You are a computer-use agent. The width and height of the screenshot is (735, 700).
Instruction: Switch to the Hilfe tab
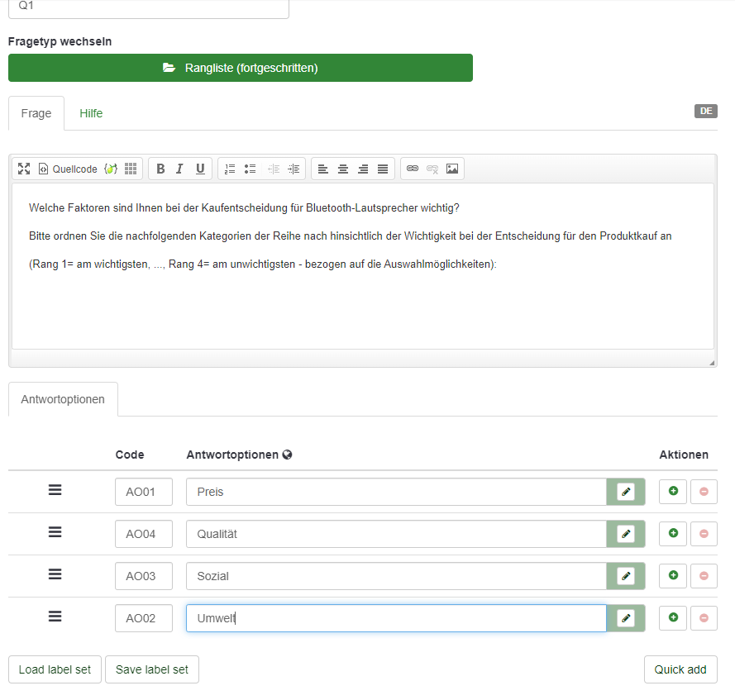click(x=91, y=113)
